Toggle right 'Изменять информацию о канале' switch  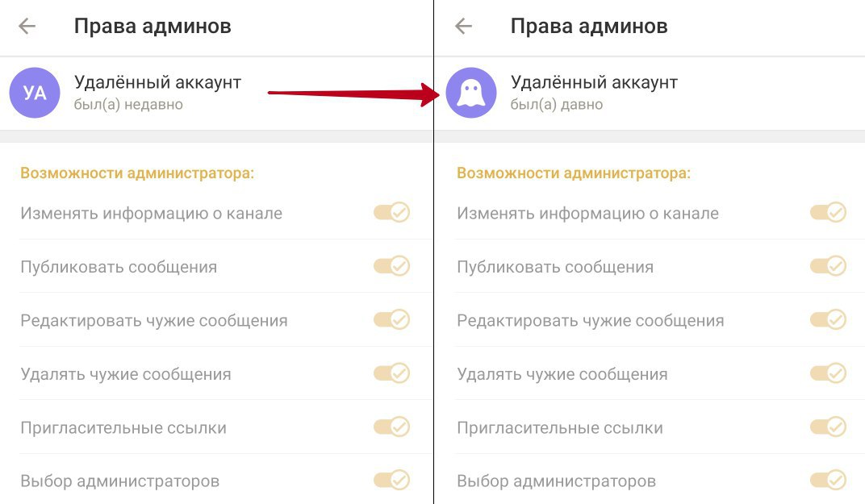828,213
